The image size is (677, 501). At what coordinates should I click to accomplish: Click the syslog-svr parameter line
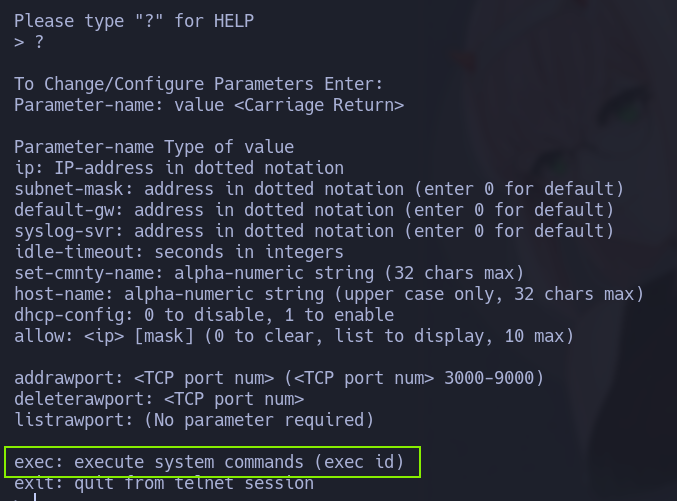[x=313, y=231]
